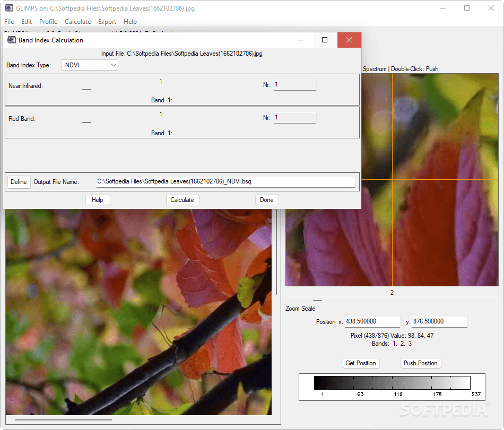Click the Band Index Calculation window icon
This screenshot has height=430, width=504.
pyautogui.click(x=12, y=40)
